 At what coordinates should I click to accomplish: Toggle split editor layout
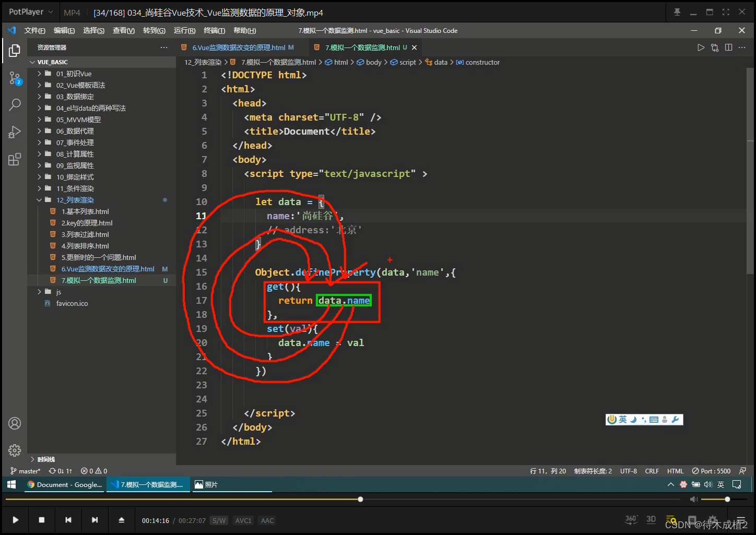(729, 47)
